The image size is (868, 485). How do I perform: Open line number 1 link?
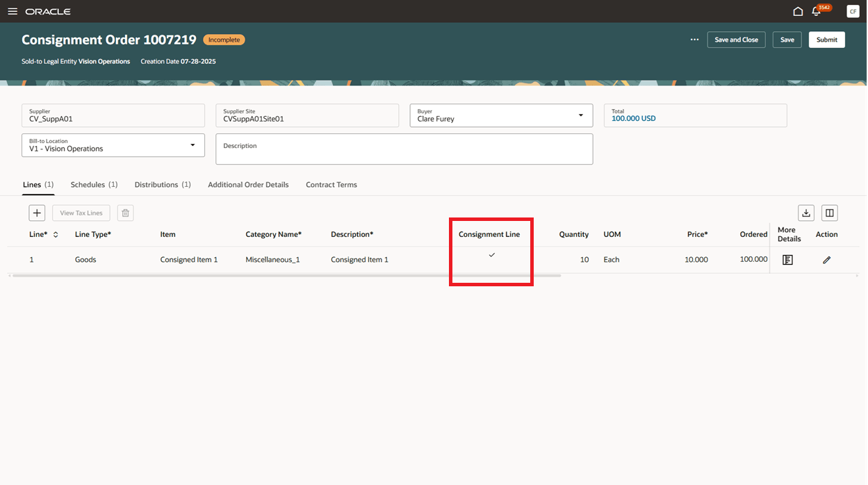click(x=31, y=260)
